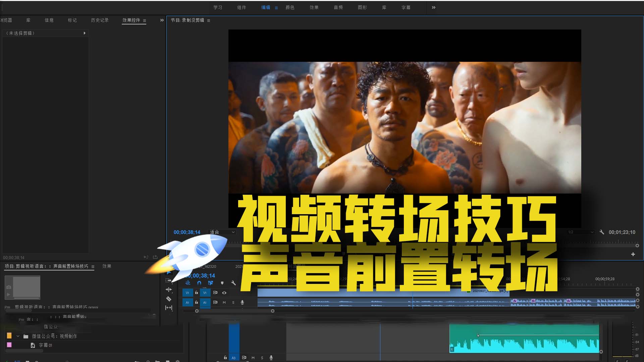Mute the A1 audio track
Image resolution: width=644 pixels, height=362 pixels.
click(224, 302)
